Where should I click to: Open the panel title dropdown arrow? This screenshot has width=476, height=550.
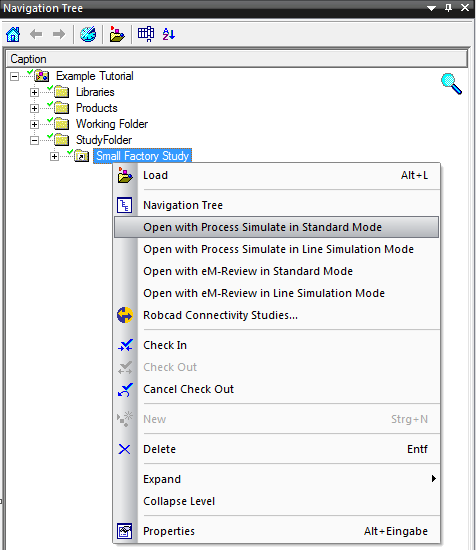(x=431, y=8)
